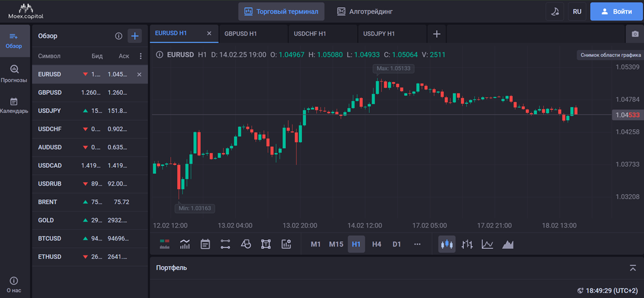Screen dimensions: 644x298
Task: Switch chart to line view
Action: click(x=487, y=244)
